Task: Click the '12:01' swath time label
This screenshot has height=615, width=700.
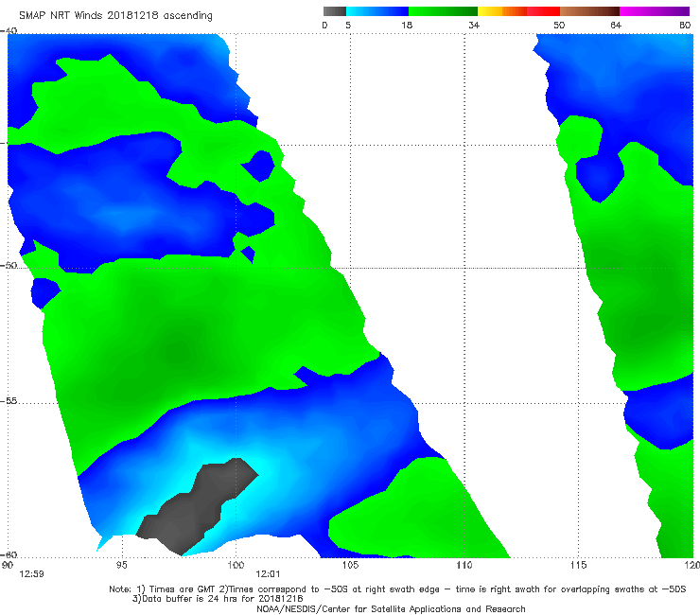Action: (x=268, y=574)
